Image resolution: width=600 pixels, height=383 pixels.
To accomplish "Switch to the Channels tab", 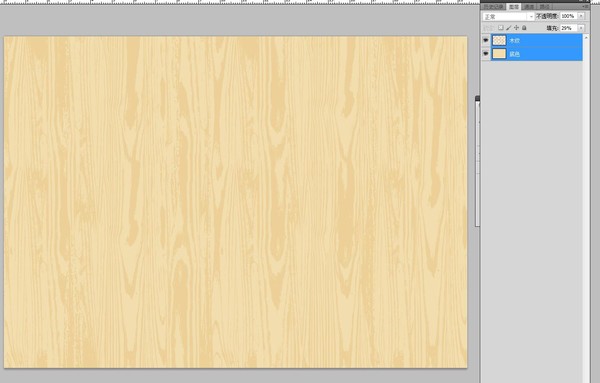I will [x=529, y=7].
